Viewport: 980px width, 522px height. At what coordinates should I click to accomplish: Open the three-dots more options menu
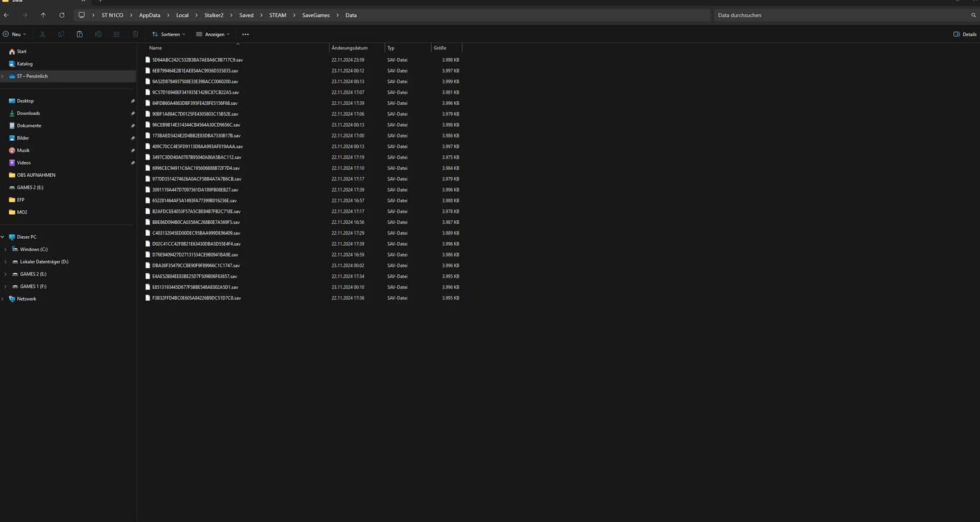point(246,34)
